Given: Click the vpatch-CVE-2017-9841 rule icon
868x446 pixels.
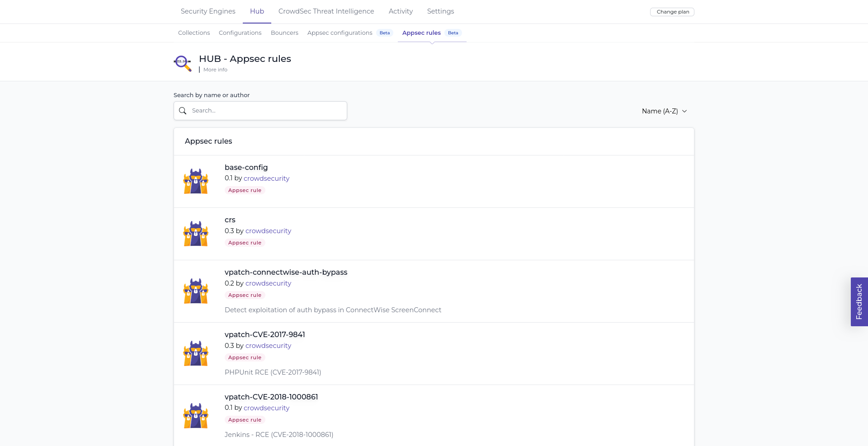Looking at the screenshot, I should tap(195, 353).
